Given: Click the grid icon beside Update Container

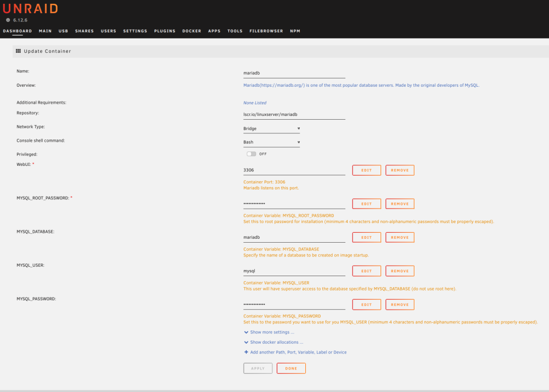Looking at the screenshot, I should (x=18, y=51).
